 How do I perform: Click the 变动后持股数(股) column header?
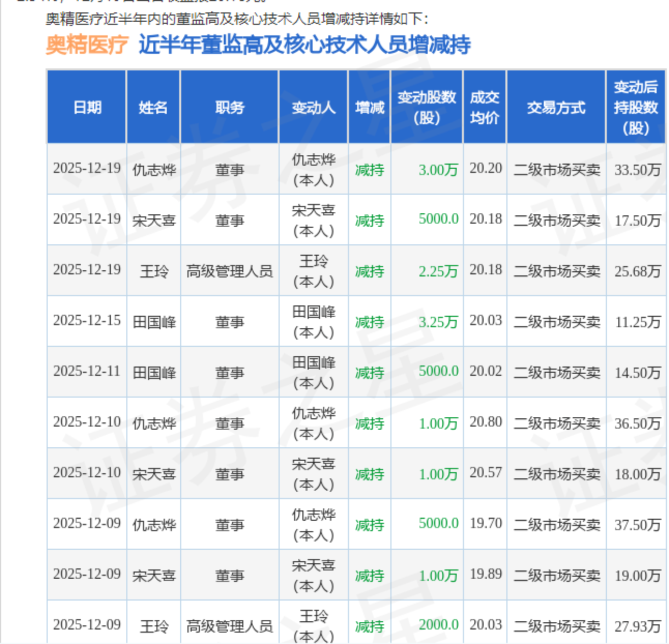click(x=636, y=107)
